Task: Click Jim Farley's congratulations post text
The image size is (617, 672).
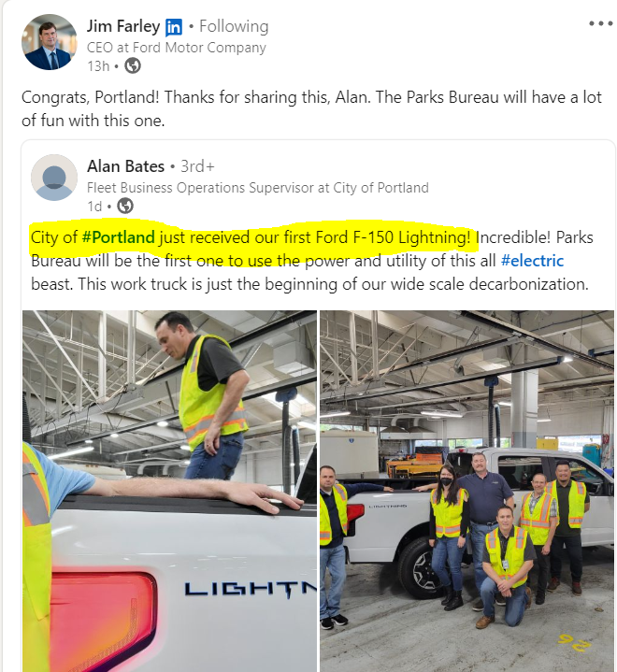Action: 311,108
